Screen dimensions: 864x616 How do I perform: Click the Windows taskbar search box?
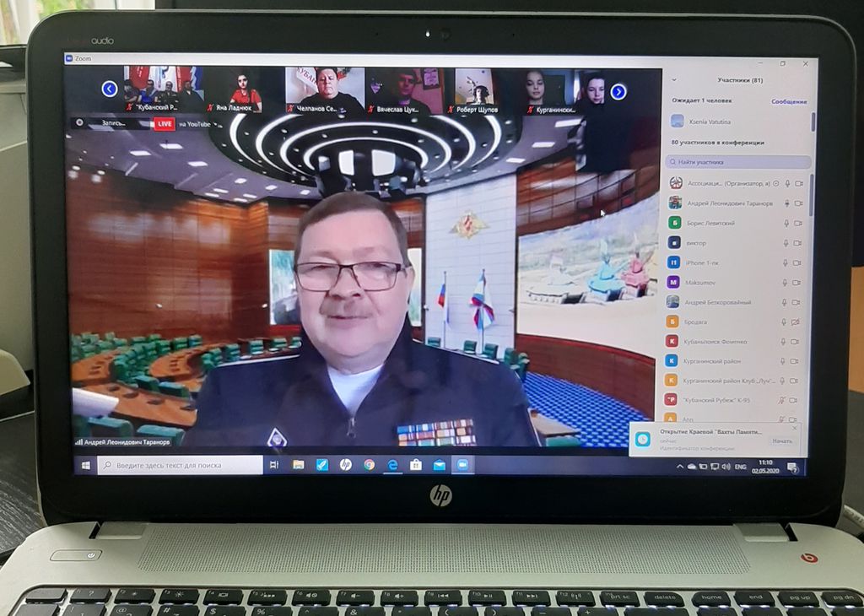click(181, 466)
